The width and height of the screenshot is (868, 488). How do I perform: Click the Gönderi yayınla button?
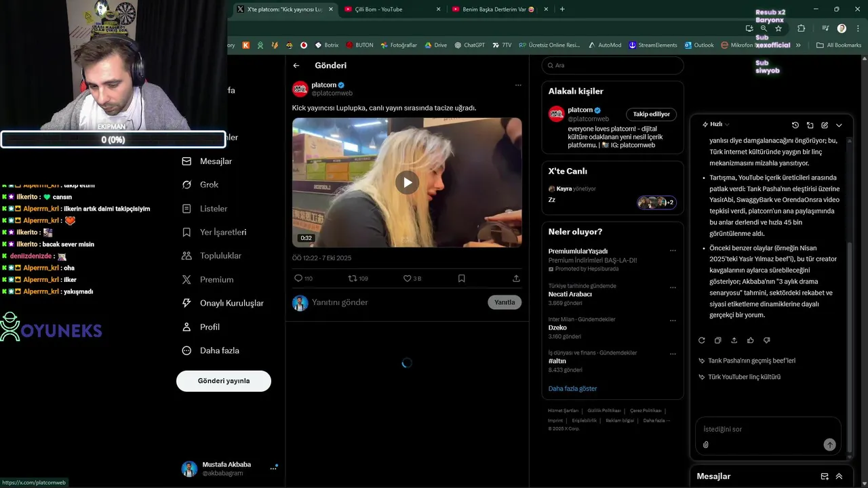[224, 381]
